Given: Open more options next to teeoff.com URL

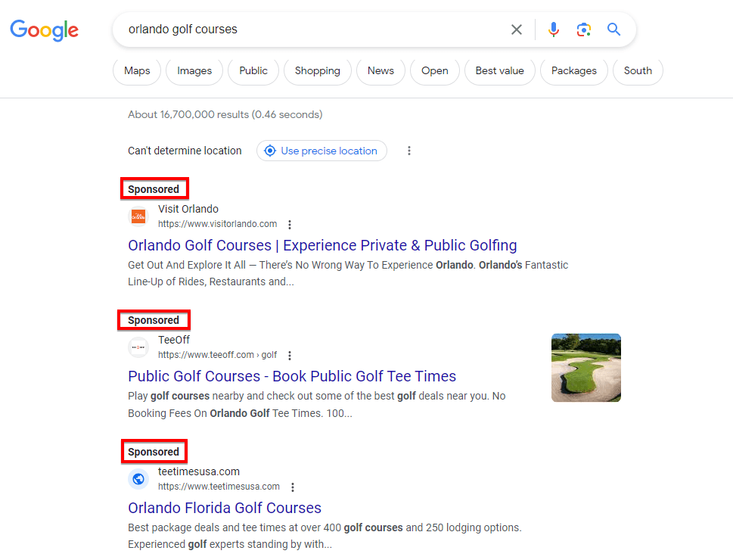Looking at the screenshot, I should pos(290,356).
